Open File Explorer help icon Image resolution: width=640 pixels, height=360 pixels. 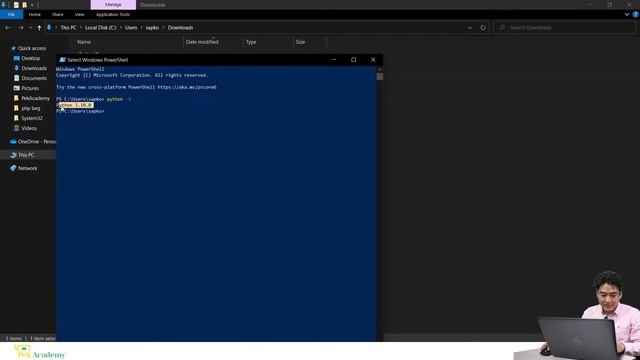coord(635,14)
